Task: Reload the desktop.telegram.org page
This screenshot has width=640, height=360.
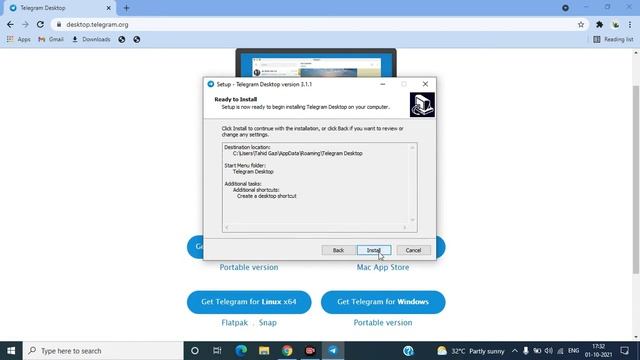Action: click(40, 24)
